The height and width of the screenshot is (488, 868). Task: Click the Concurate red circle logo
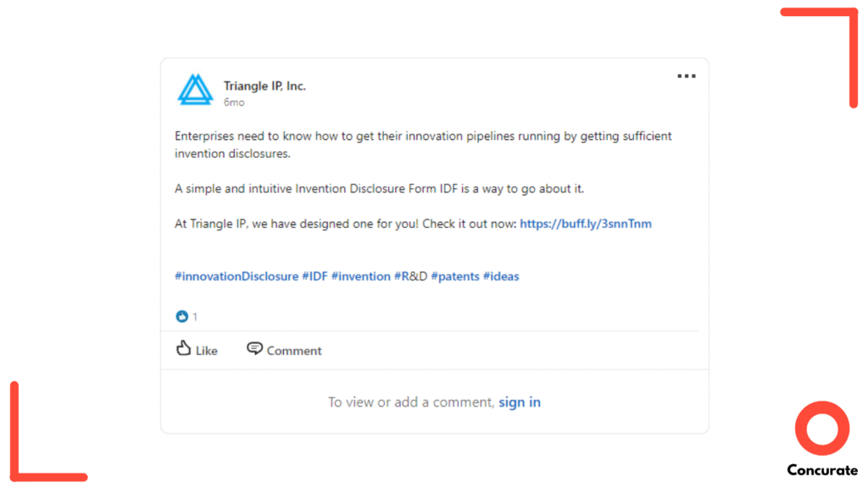[x=821, y=428]
